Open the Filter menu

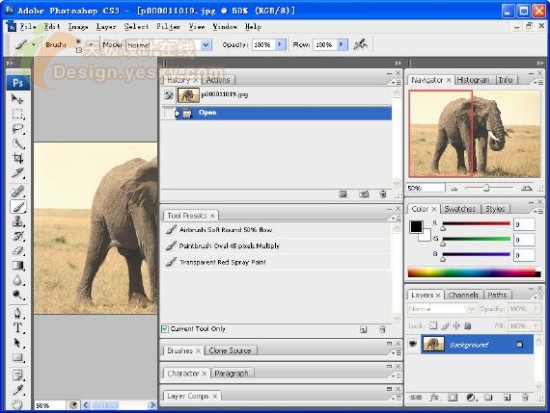(168, 27)
